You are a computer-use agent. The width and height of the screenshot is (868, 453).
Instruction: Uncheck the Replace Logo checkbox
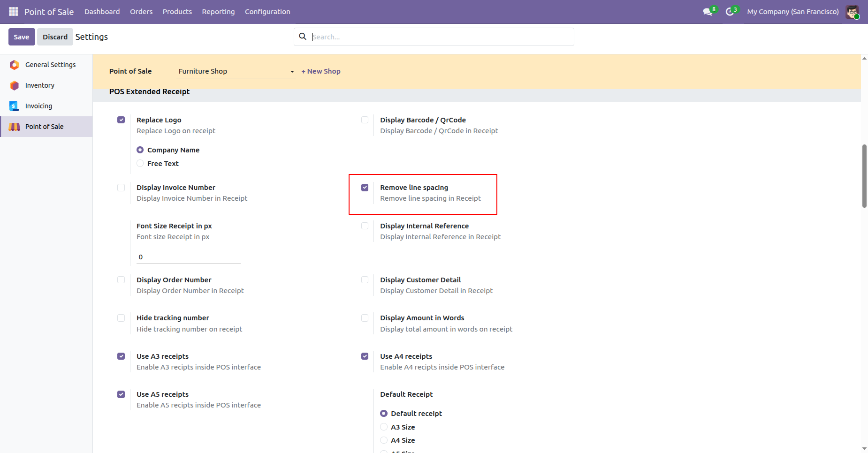121,120
